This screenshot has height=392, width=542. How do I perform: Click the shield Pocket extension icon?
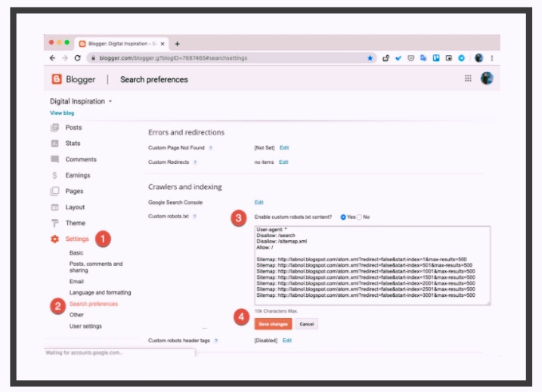[411, 58]
